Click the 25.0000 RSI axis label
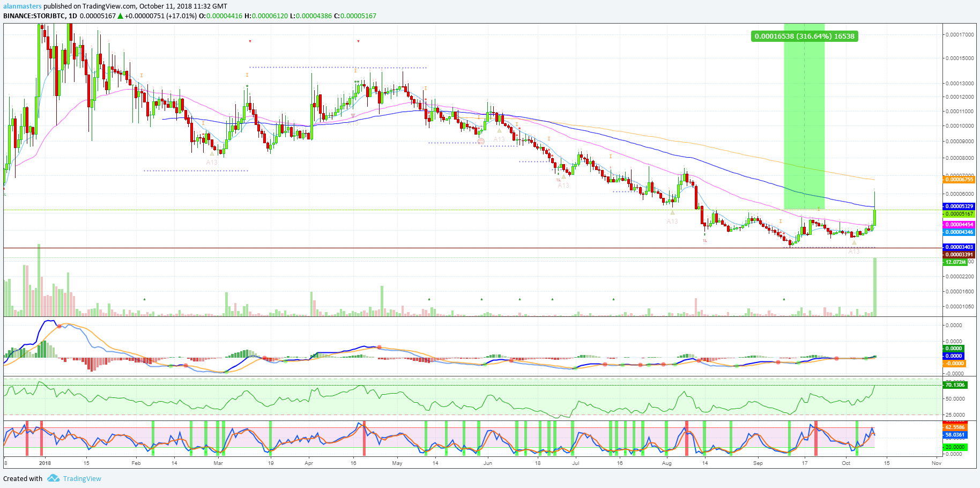 point(955,415)
